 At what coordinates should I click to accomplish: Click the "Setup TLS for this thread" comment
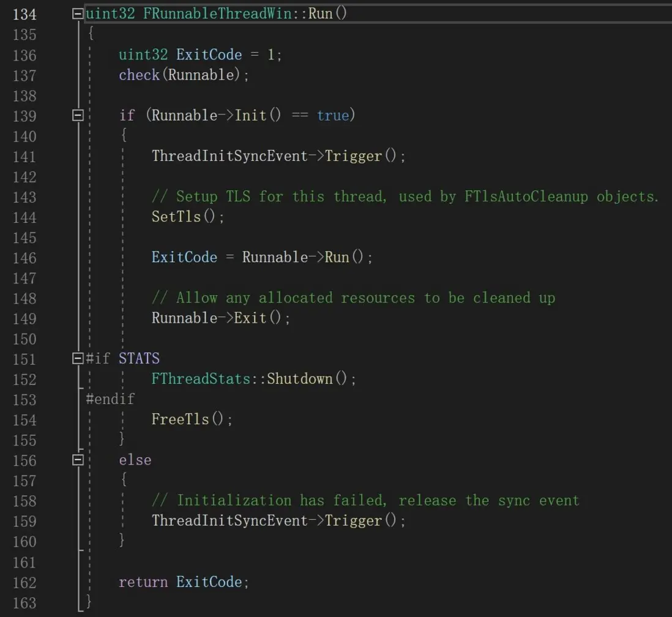click(405, 197)
